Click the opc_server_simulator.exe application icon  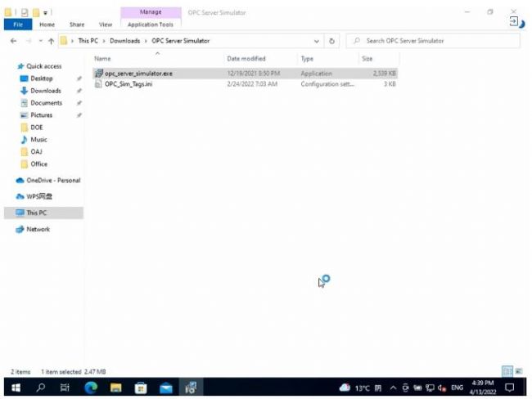(98, 74)
